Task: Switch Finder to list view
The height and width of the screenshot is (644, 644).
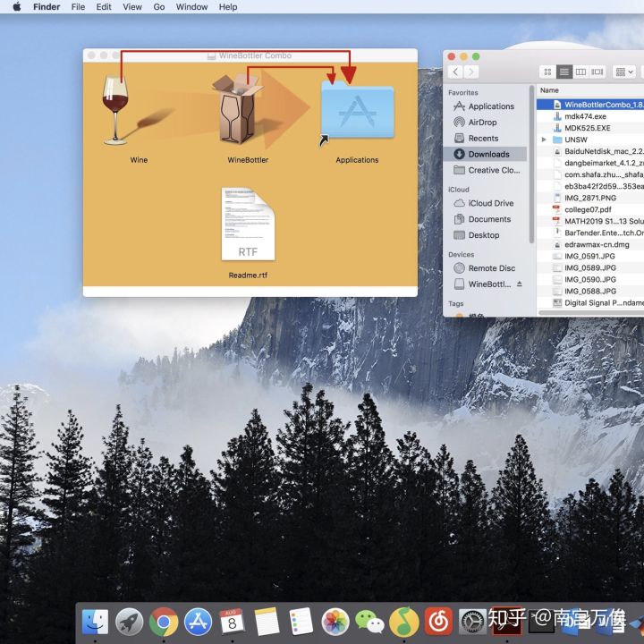Action: pyautogui.click(x=564, y=72)
